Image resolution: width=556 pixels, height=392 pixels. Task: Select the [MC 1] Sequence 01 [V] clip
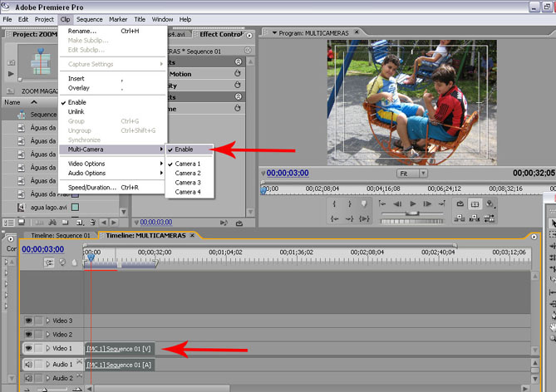[120, 349]
